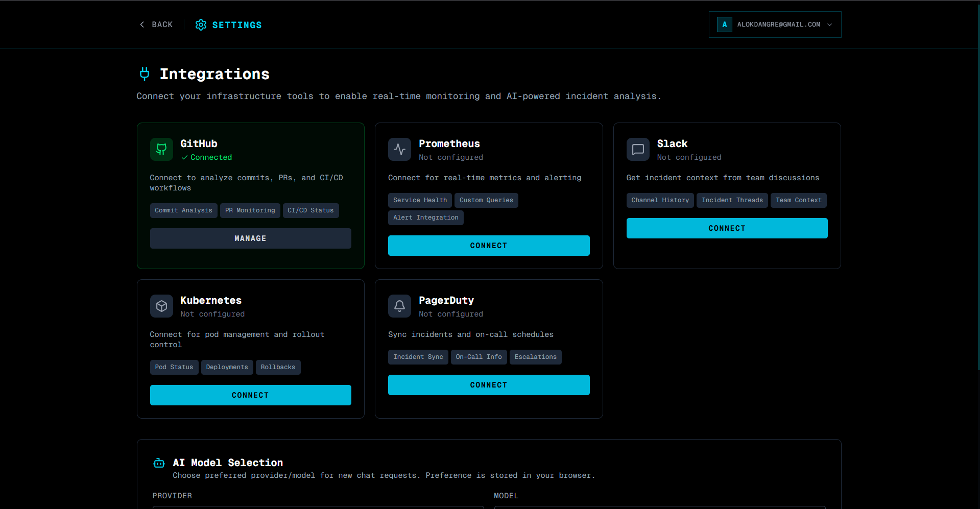Viewport: 980px width, 509px height.
Task: Click the Prometheus card title
Action: pyautogui.click(x=449, y=144)
